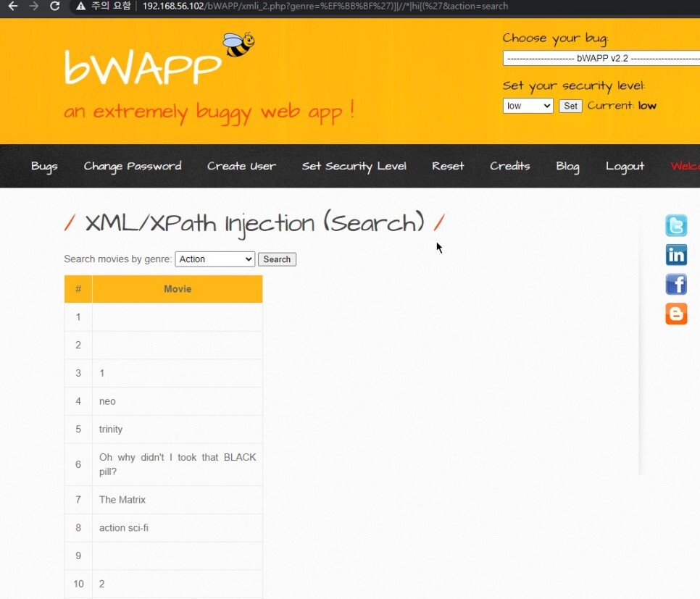Click the row number 8 cell
This screenshot has width=700, height=599.
click(78, 528)
